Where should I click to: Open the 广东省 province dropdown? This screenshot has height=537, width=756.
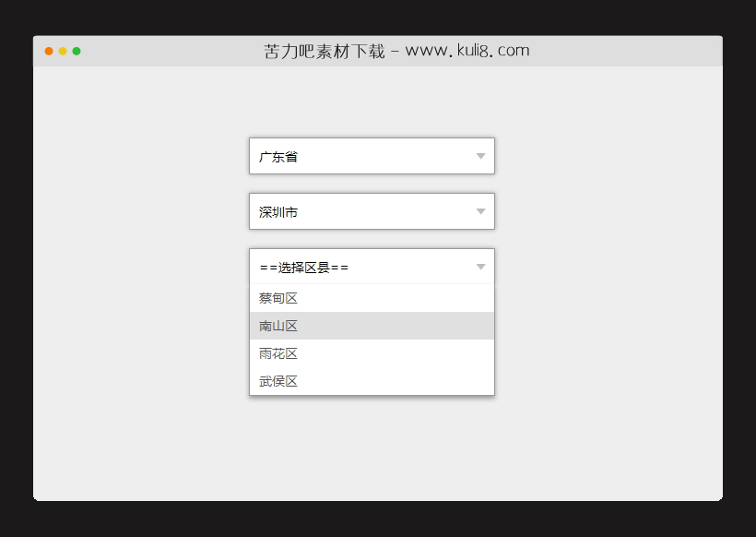[372, 156]
